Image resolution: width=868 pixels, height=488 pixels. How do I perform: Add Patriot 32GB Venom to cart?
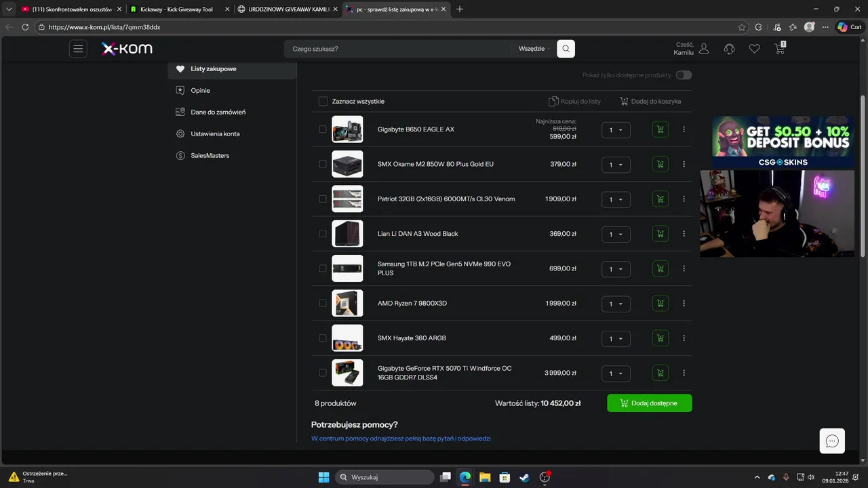tap(660, 199)
